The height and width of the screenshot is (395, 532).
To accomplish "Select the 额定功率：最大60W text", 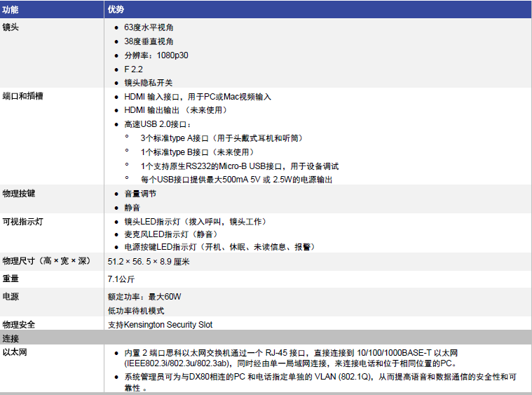I will coord(144,297).
